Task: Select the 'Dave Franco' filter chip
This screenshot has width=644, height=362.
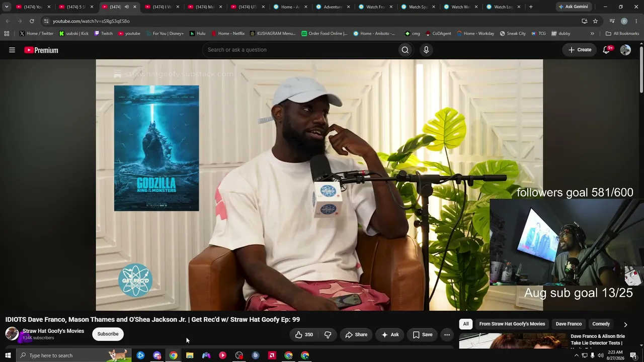Action: pos(569,324)
